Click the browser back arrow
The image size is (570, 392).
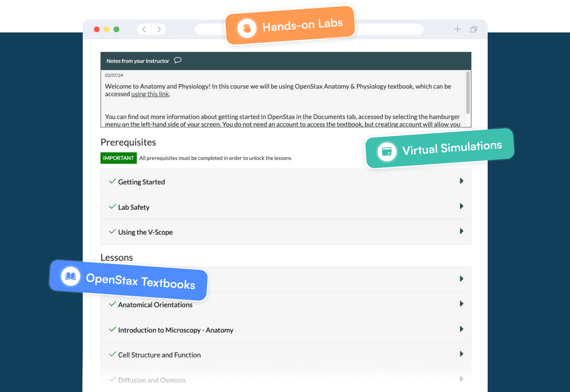[x=144, y=29]
